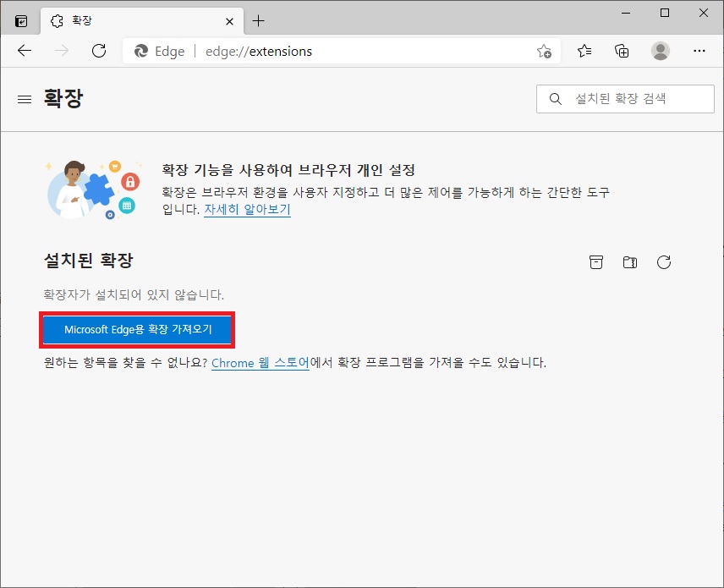Click the forward navigation arrow
The image size is (724, 588).
tap(62, 51)
